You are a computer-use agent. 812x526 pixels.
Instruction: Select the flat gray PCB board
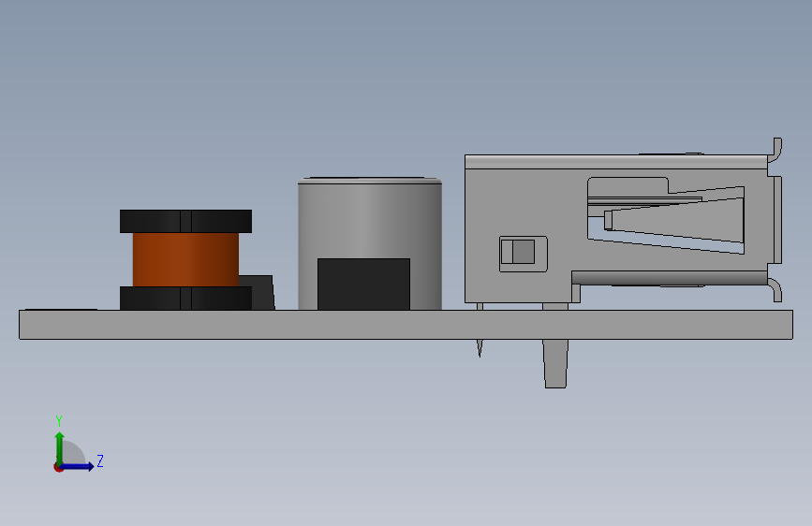406,325
